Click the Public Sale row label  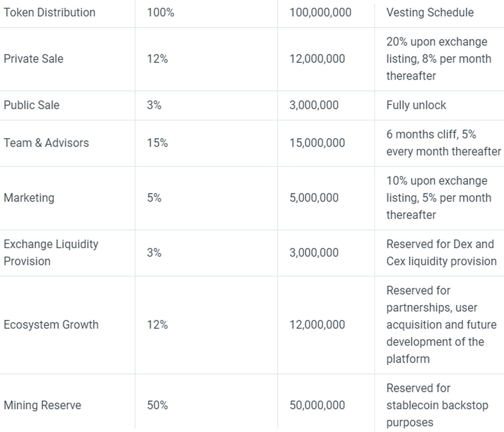point(31,105)
